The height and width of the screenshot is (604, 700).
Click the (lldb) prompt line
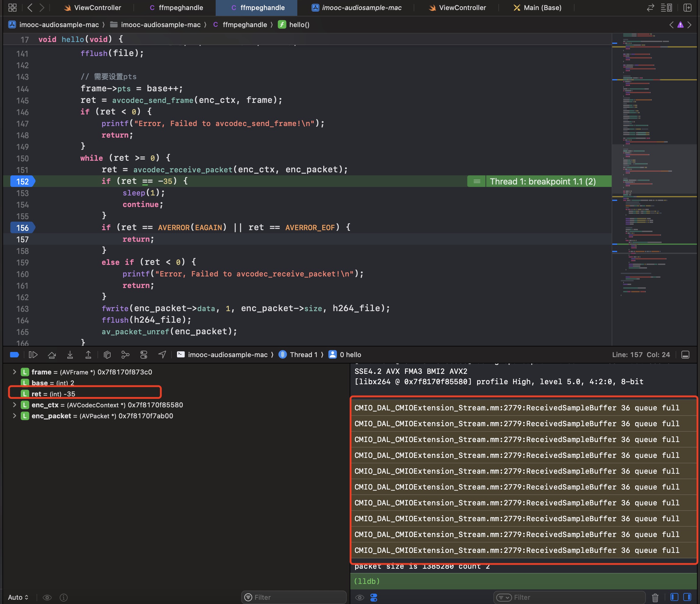pyautogui.click(x=524, y=581)
